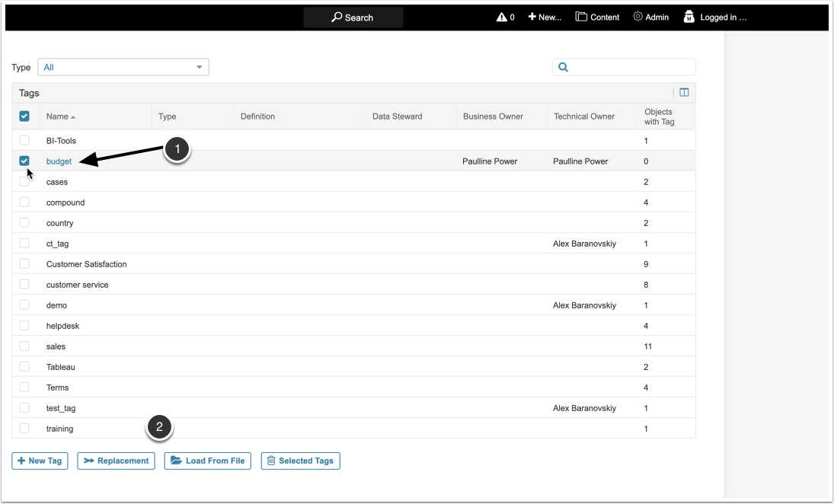Open the column chooser icon
Image resolution: width=834 pixels, height=504 pixels.
(x=684, y=93)
